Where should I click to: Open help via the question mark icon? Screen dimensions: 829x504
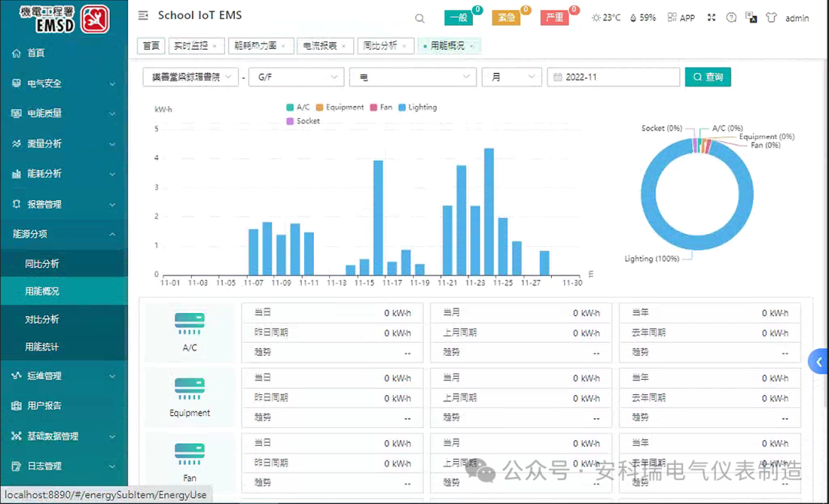click(x=731, y=18)
